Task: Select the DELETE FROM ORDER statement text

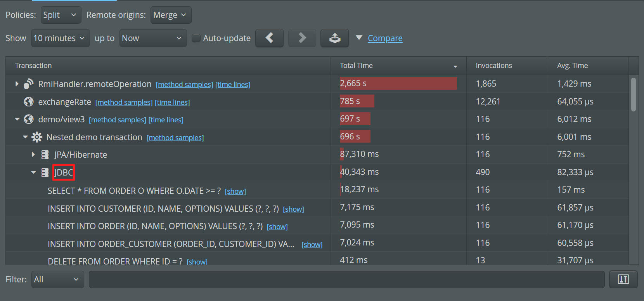Action: click(115, 261)
